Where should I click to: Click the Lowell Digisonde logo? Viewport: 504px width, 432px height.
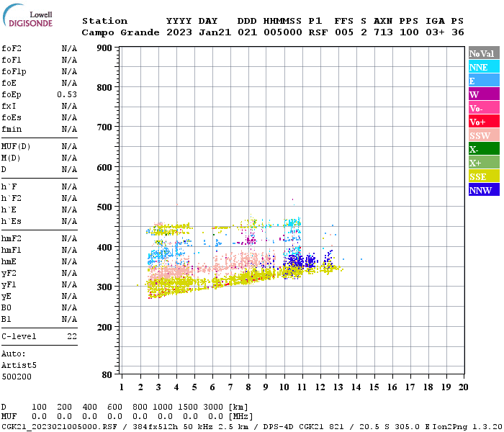27,15
